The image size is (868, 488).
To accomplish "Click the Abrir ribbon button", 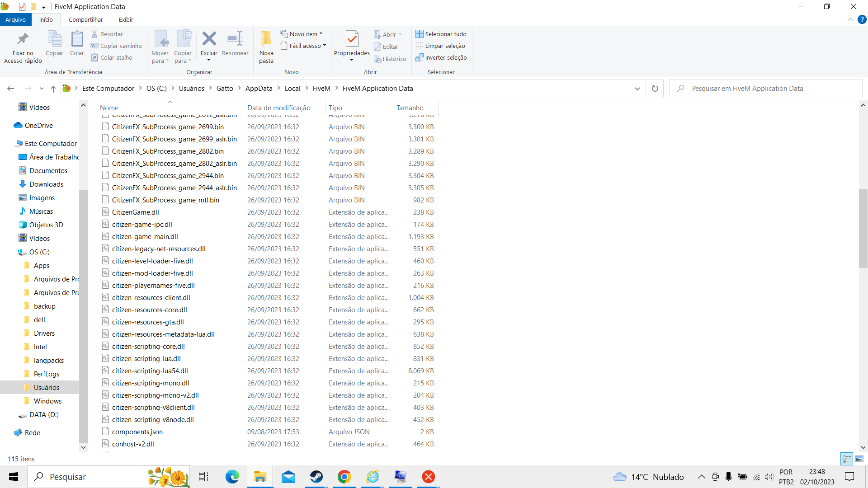I will pos(388,34).
